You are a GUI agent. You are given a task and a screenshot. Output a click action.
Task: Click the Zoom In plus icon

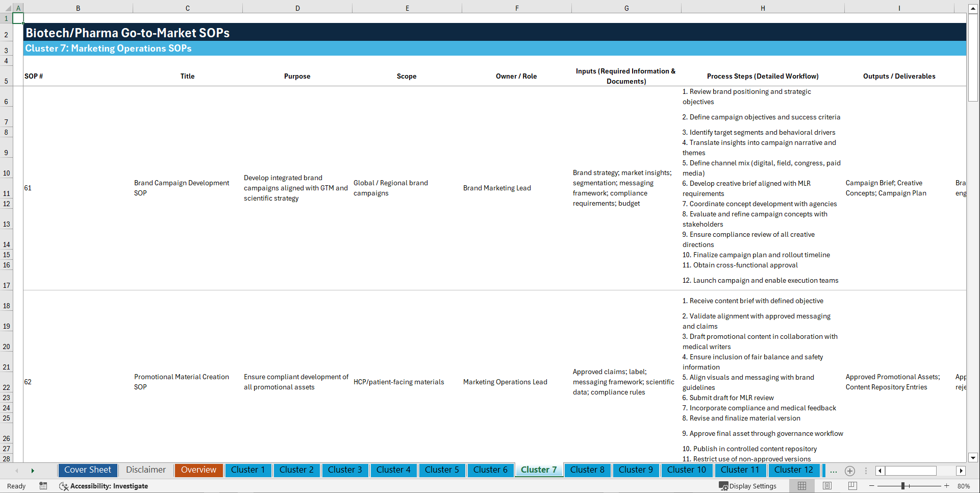[947, 486]
